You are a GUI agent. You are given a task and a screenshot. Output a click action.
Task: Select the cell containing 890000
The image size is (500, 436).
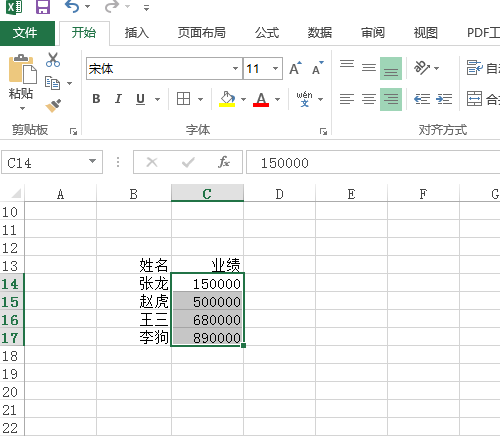point(207,337)
